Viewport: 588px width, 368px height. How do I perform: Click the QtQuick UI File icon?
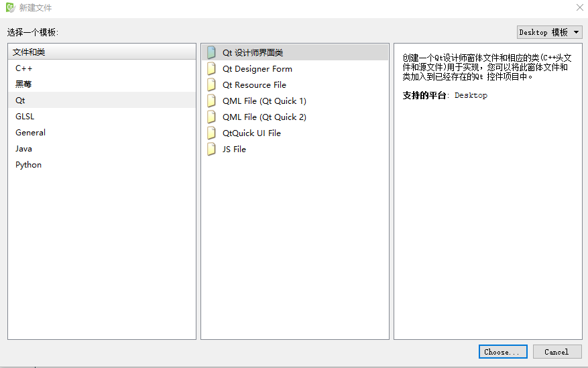point(211,133)
